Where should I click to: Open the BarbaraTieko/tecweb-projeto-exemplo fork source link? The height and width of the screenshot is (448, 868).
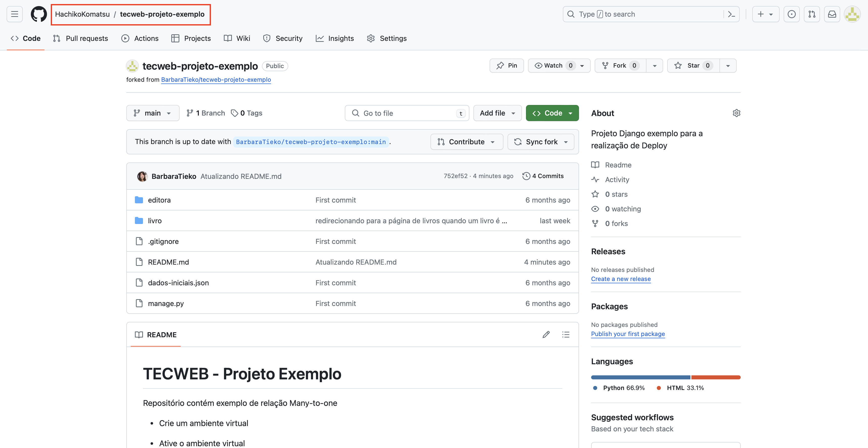click(x=216, y=80)
